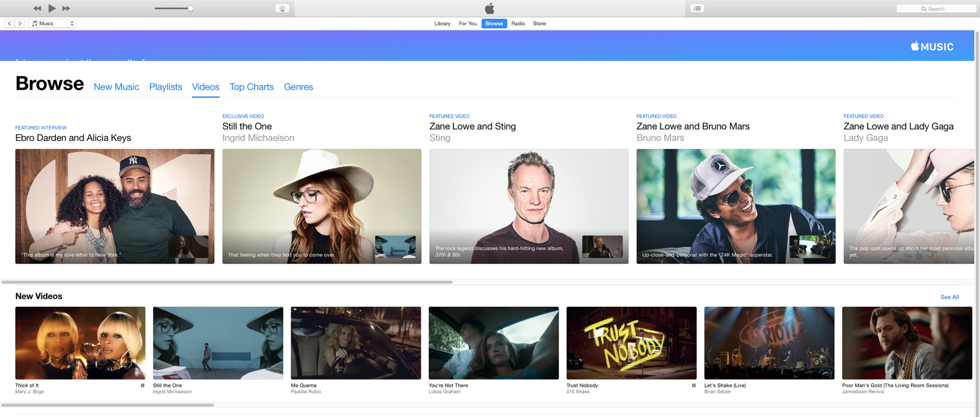This screenshot has width=980, height=417.
Task: Click the Zane Lowe and Sting title
Action: point(472,126)
